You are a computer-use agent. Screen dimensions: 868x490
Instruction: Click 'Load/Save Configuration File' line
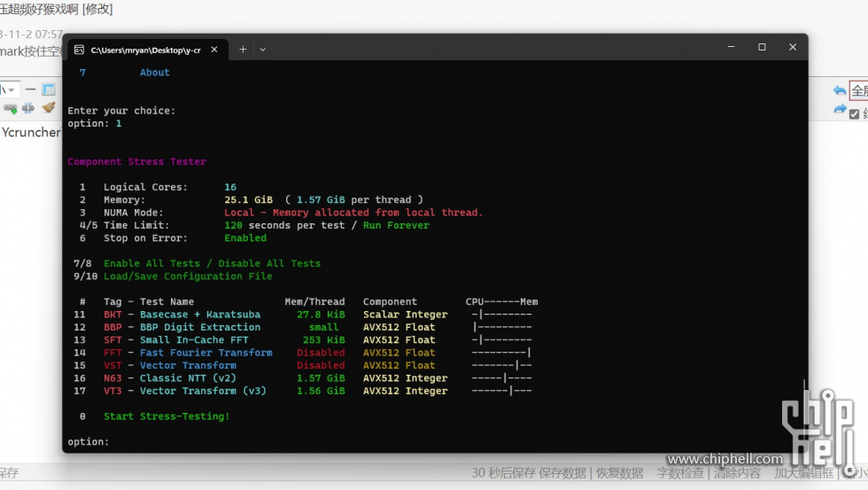188,276
